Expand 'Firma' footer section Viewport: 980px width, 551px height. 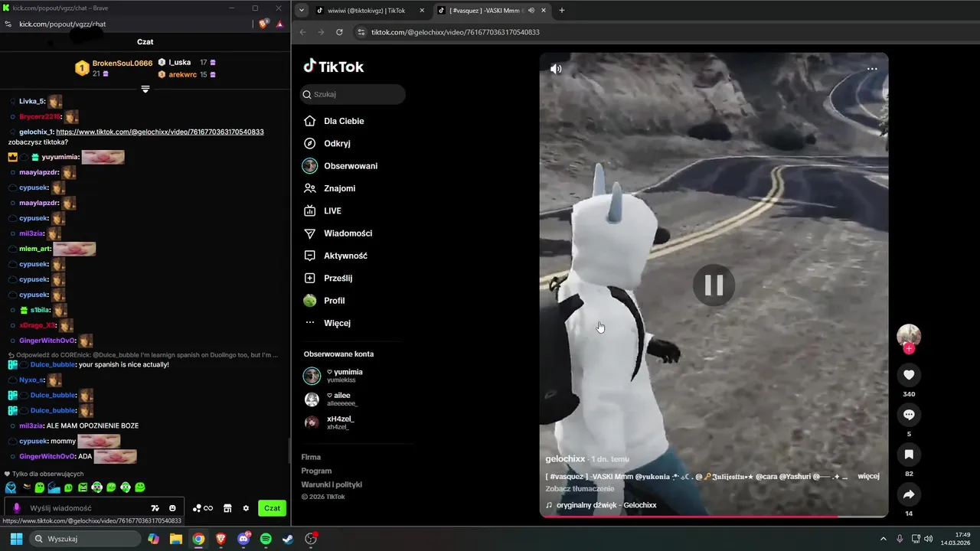click(311, 457)
